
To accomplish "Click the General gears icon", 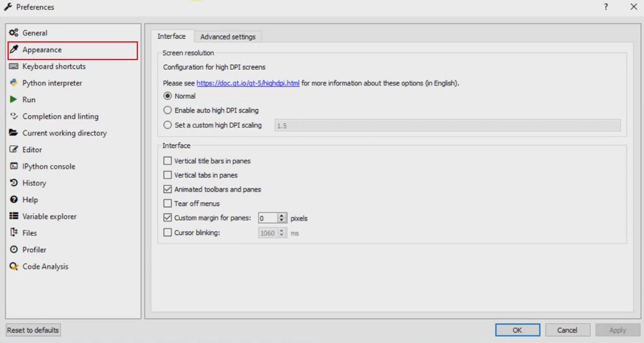I will click(14, 33).
